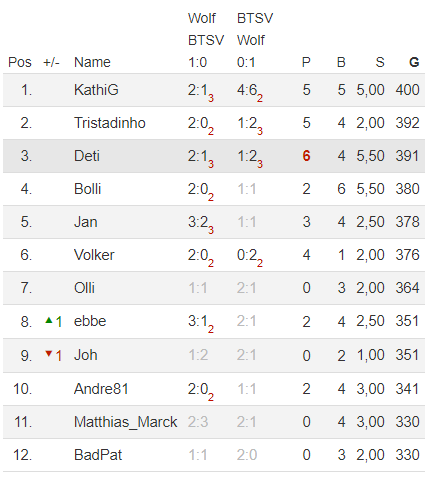The height and width of the screenshot is (480, 428).
Task: Open the BTSV Wolf 0:1 match column
Action: (x=255, y=40)
